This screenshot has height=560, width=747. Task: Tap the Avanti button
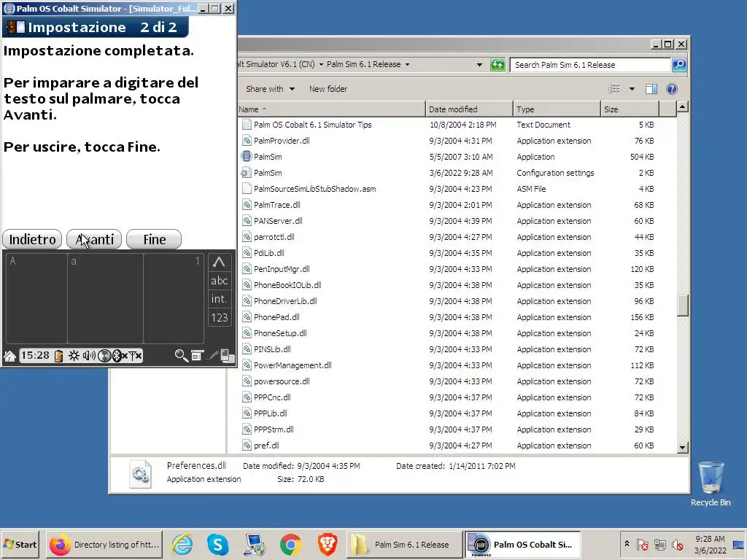click(x=94, y=239)
